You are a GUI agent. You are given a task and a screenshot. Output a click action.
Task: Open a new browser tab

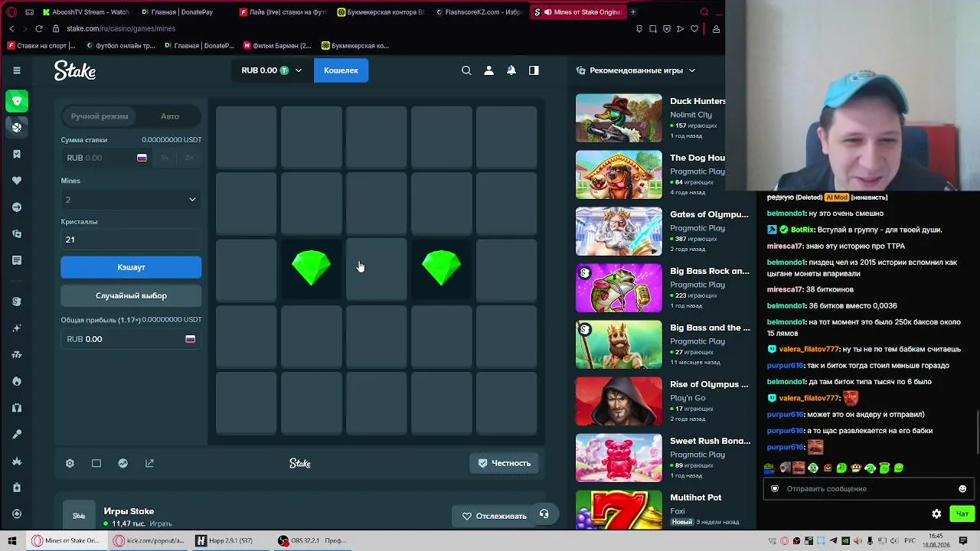[633, 12]
